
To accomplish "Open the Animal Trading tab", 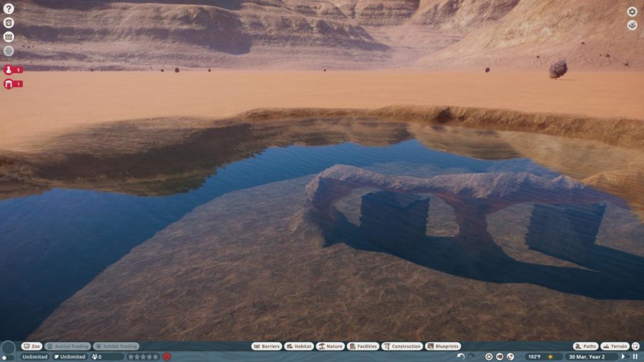I will [x=67, y=346].
